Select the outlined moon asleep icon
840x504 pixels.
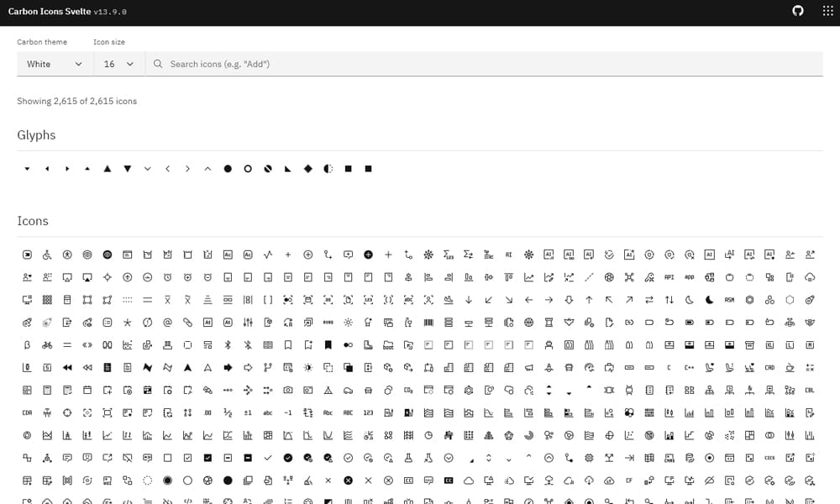point(690,300)
